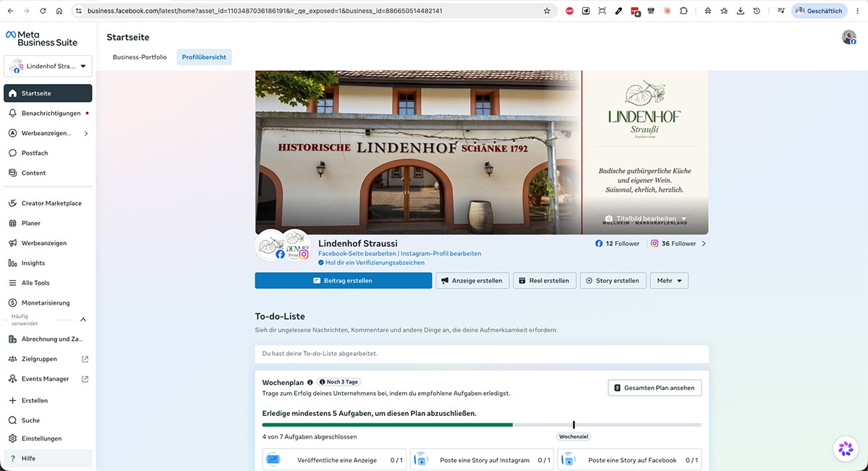Open the browser downloads icon
Screen dimensions: 868x471
pyautogui.click(x=741, y=11)
